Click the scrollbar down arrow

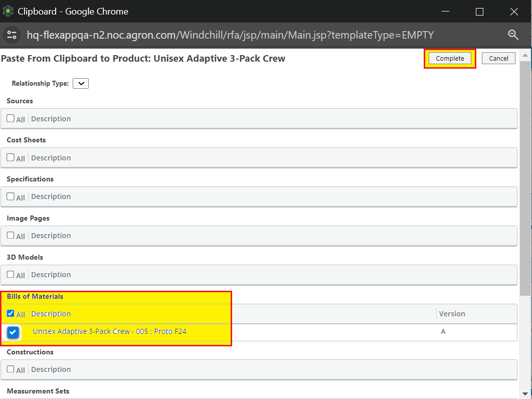coord(525,394)
